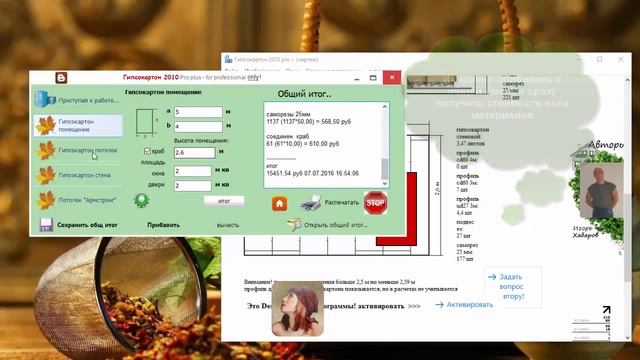Toggle the 'краб' checkbox
Viewport: 640px width, 360px height.
147,151
